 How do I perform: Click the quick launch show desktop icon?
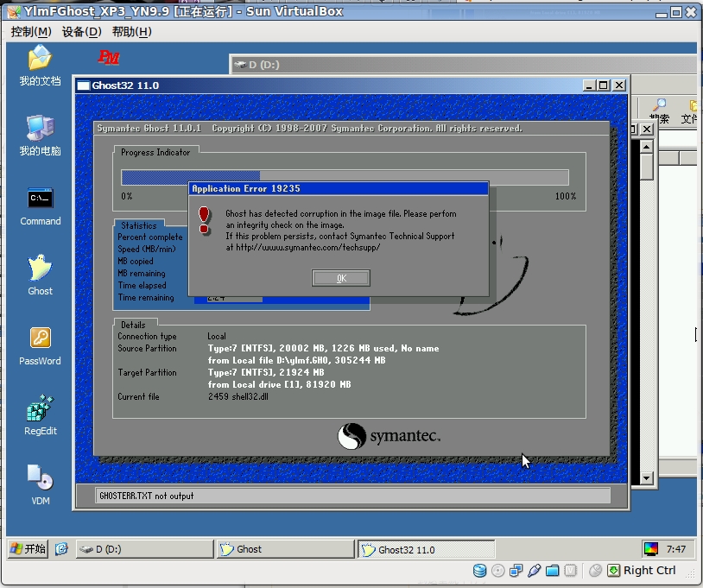(61, 548)
